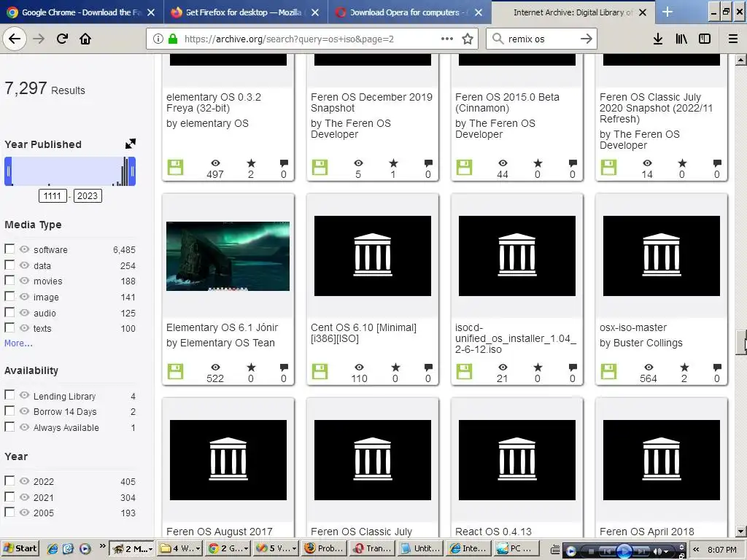Image resolution: width=747 pixels, height=560 pixels.
Task: Expand taskbar group '4 W...' folder windows
Action: 180,548
